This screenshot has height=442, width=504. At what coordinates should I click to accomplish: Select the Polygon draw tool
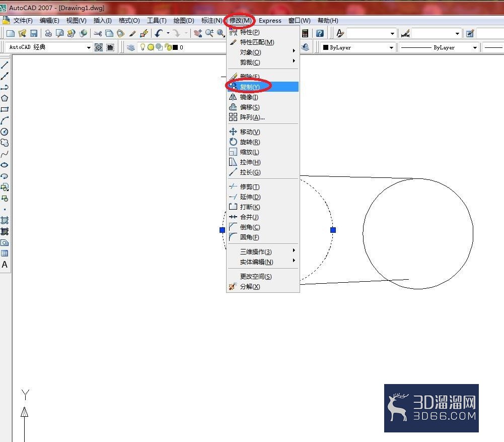click(5, 98)
